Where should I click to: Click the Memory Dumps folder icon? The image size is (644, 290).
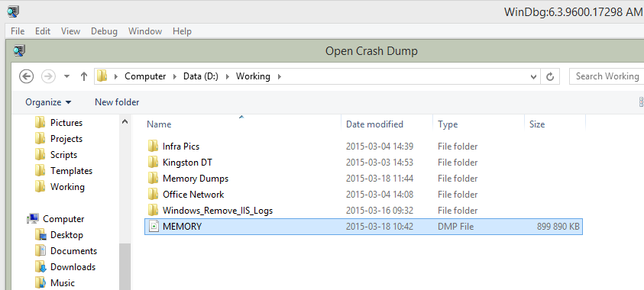pos(154,178)
